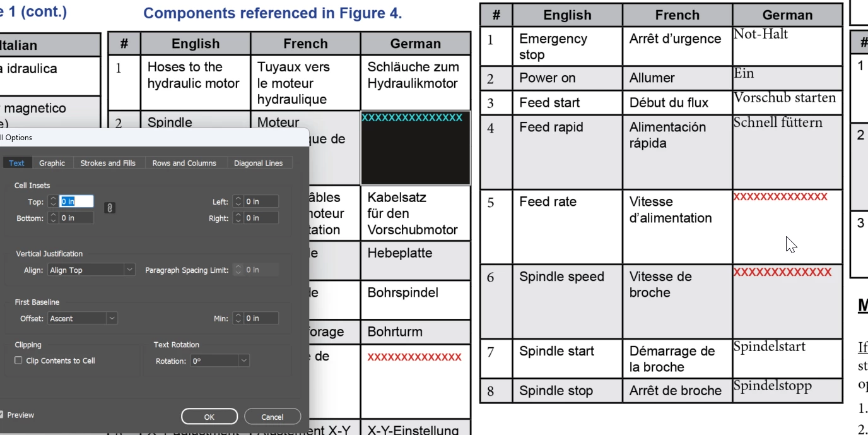
Task: Open the Strokes and Fills tab
Action: (108, 163)
